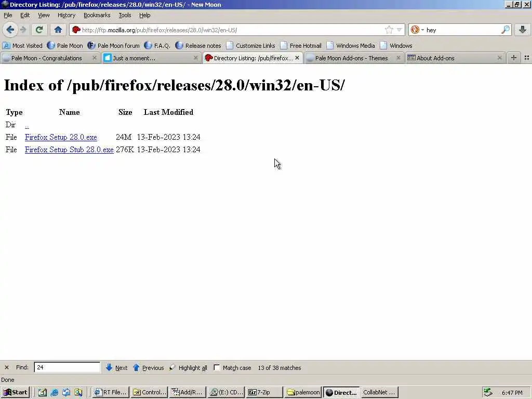Bookmark this page with the star
The height and width of the screenshot is (399, 532).
[x=389, y=30]
